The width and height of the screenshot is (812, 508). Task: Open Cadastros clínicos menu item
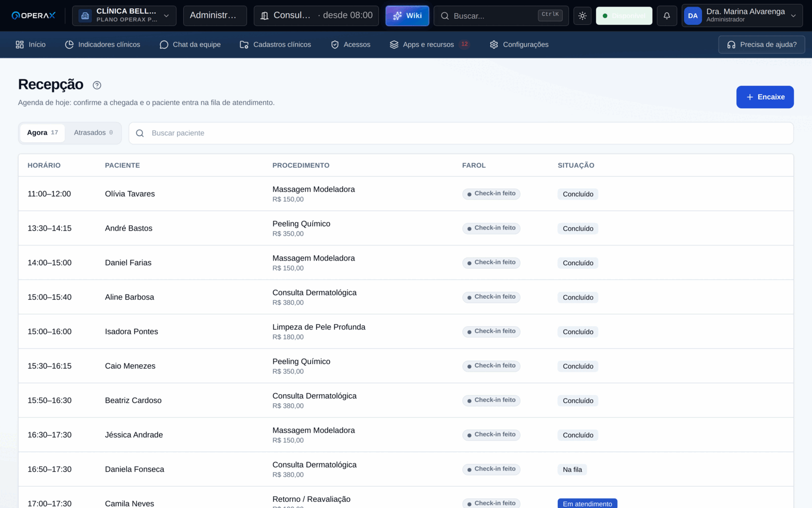[x=275, y=45]
